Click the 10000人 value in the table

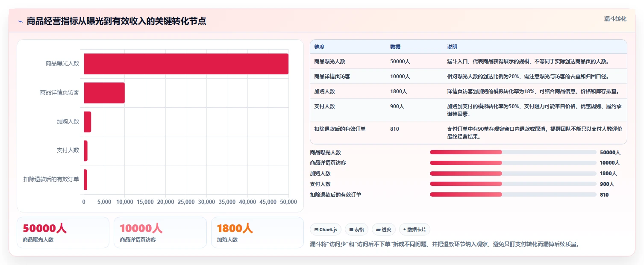(400, 77)
